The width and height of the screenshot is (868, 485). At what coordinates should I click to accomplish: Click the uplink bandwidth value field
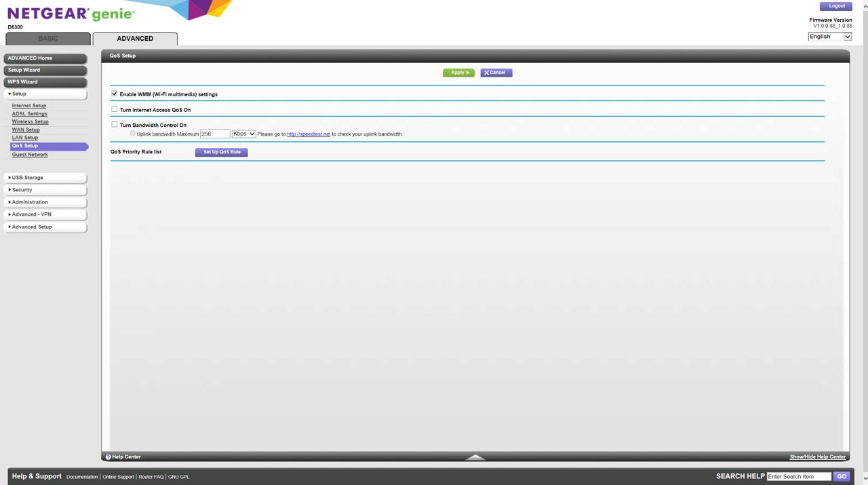point(215,134)
